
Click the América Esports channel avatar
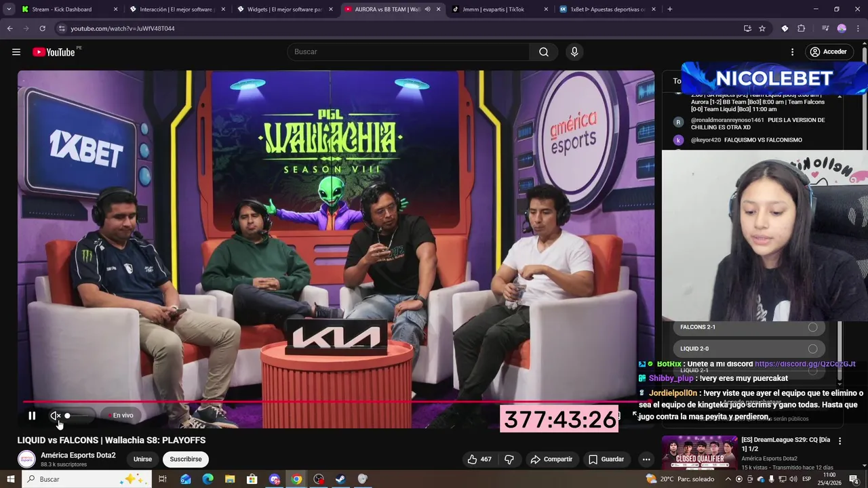point(26,459)
